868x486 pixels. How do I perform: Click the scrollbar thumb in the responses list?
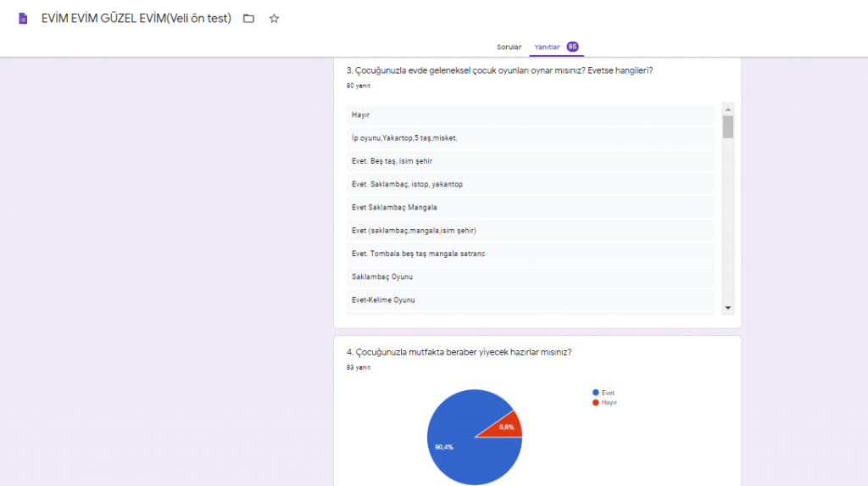(x=727, y=126)
